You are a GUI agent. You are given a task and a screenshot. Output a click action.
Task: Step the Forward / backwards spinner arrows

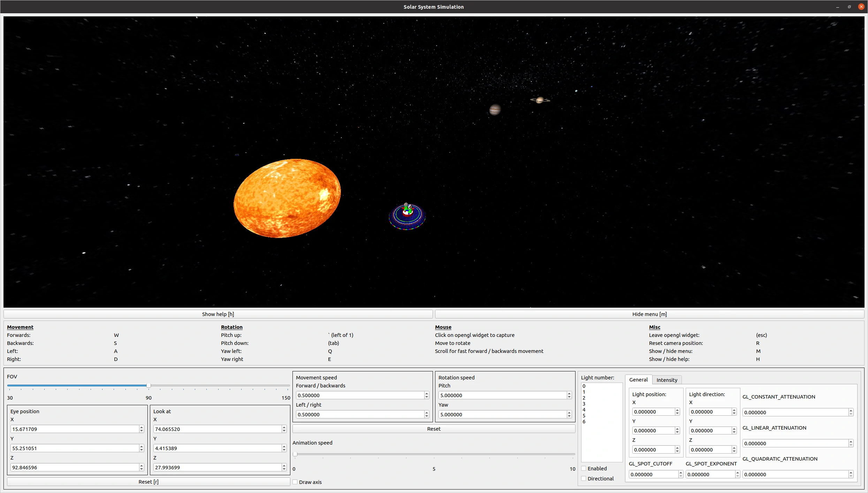[x=427, y=395]
